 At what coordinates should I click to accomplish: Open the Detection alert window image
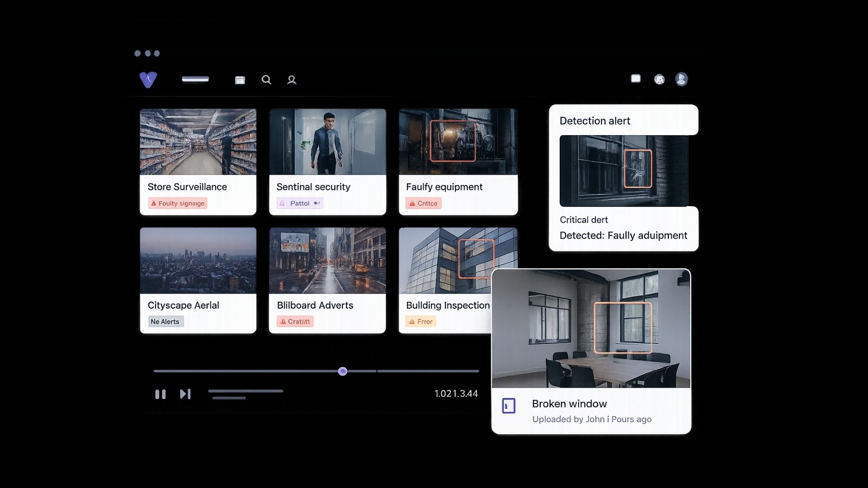(624, 171)
